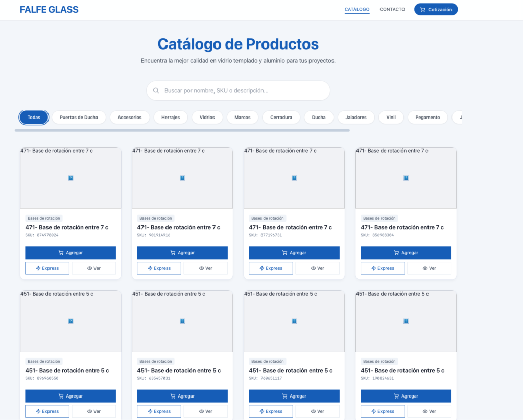Focus the product search input field
Screen dimensions: 523x420
coord(243,90)
